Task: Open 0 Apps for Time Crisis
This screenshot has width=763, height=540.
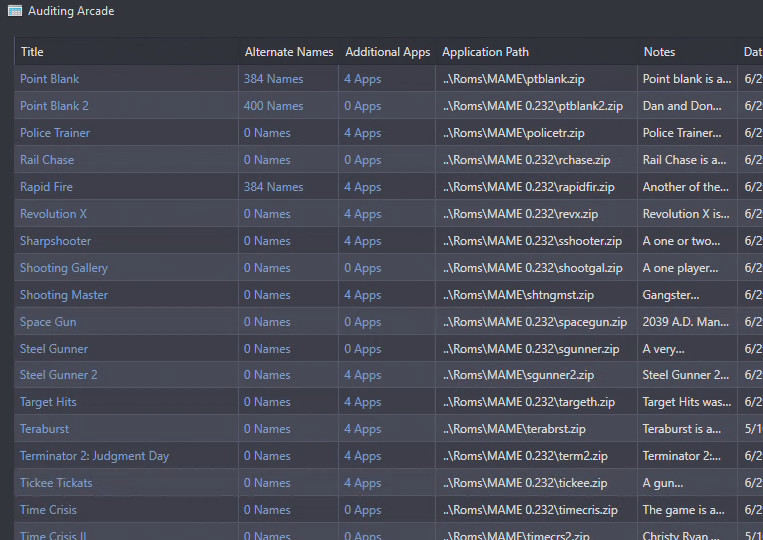Action: pyautogui.click(x=363, y=509)
